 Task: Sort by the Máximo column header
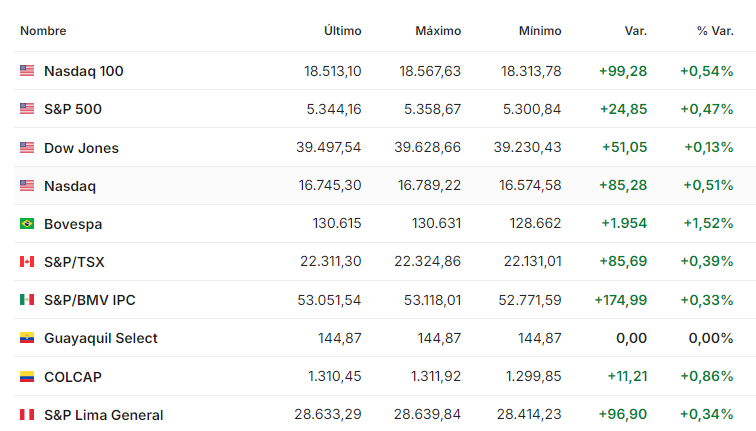438,31
